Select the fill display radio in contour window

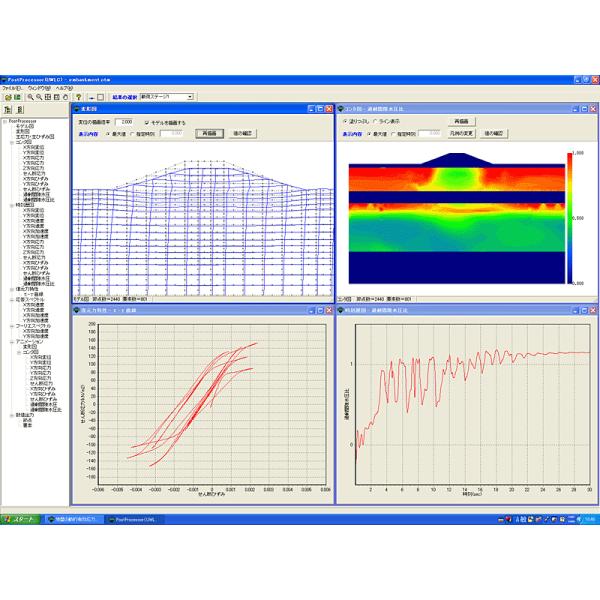coord(346,121)
